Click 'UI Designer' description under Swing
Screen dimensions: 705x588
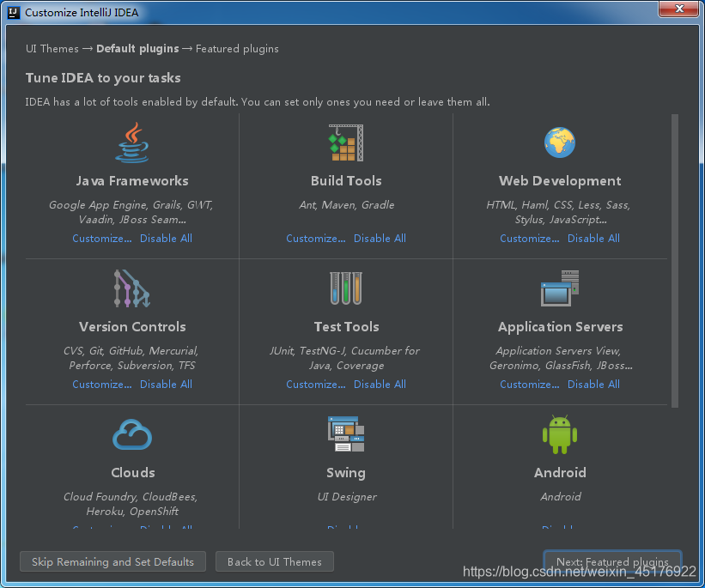tap(347, 497)
